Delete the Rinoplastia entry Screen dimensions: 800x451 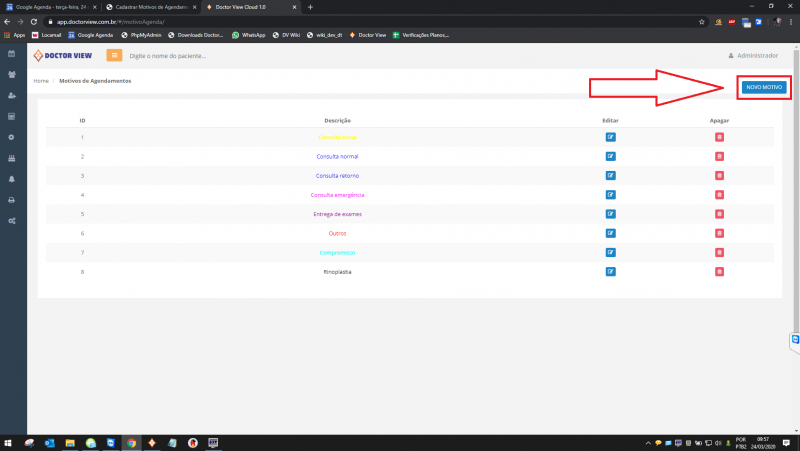719,272
